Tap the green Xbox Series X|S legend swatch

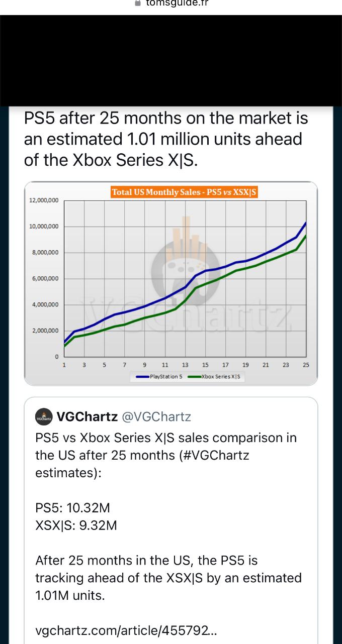(194, 376)
